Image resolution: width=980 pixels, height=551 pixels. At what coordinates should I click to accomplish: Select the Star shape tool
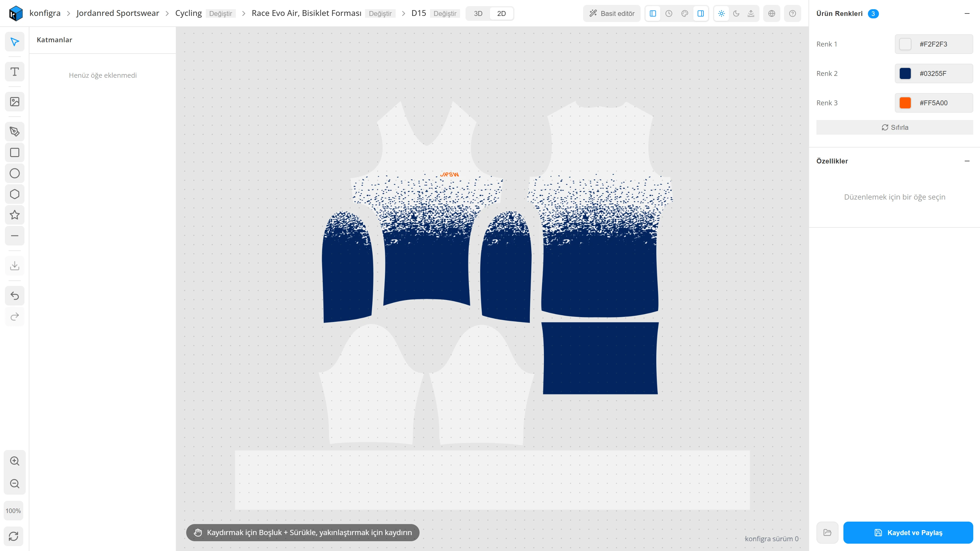(x=14, y=215)
